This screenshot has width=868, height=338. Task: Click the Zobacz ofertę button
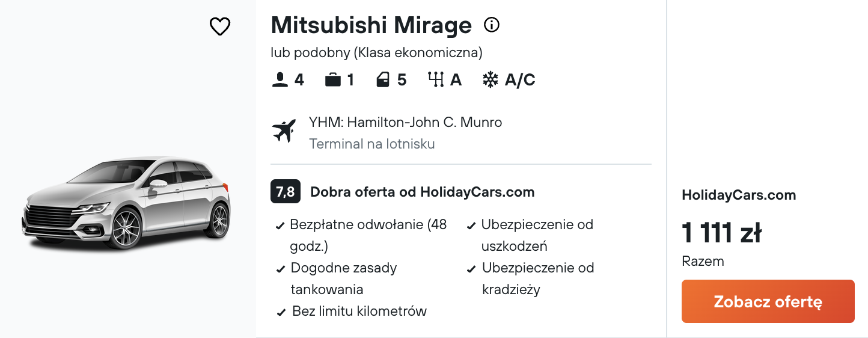click(x=768, y=301)
